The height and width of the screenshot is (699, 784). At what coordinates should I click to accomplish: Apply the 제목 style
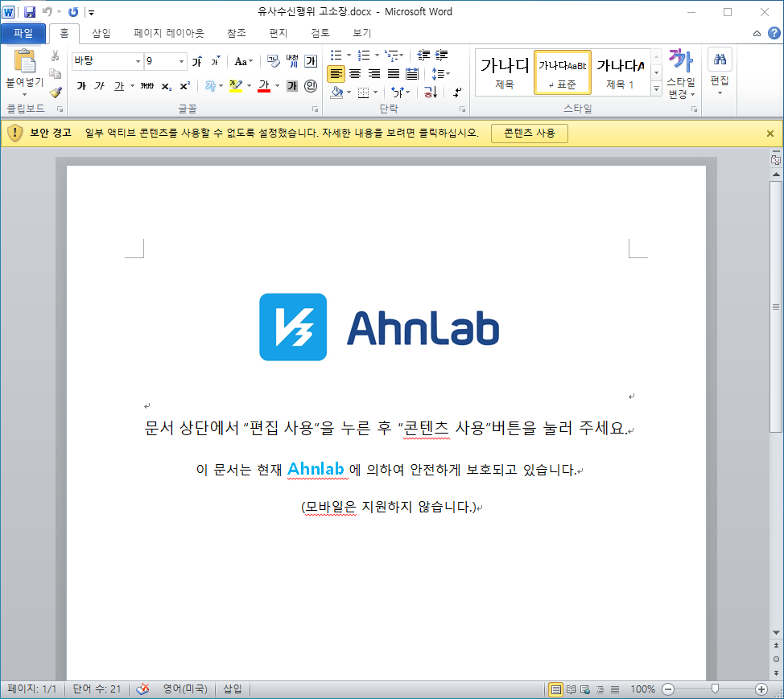(x=505, y=72)
